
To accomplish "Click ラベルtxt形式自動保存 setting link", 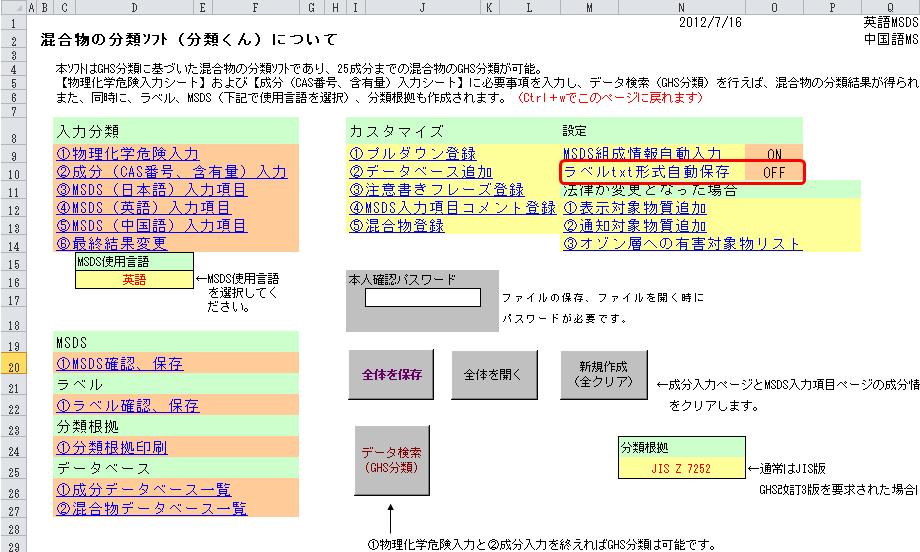I will pyautogui.click(x=646, y=172).
